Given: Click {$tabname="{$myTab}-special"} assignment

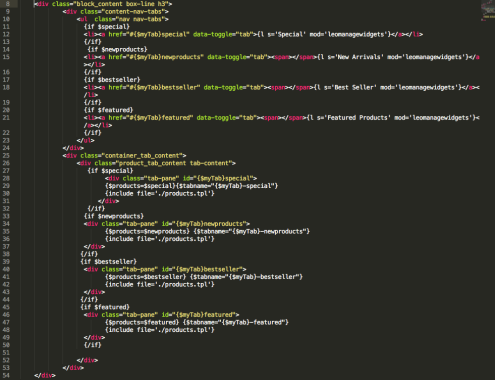Looking at the screenshot, I should pyautogui.click(x=227, y=186).
